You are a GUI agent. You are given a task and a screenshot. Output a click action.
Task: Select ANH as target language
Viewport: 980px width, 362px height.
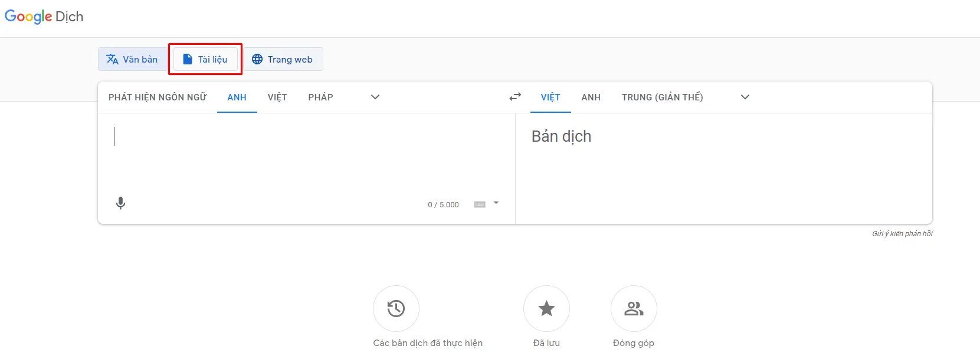(591, 97)
